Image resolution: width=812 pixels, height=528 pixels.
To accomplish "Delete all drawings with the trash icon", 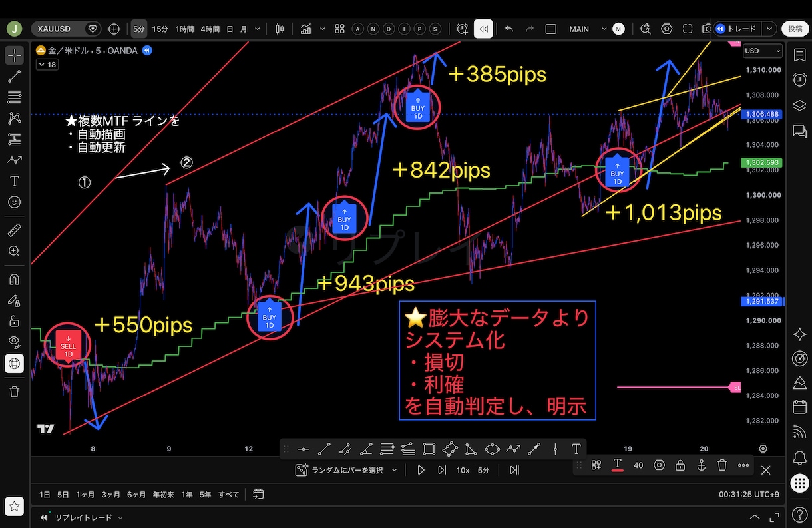I will pos(14,392).
